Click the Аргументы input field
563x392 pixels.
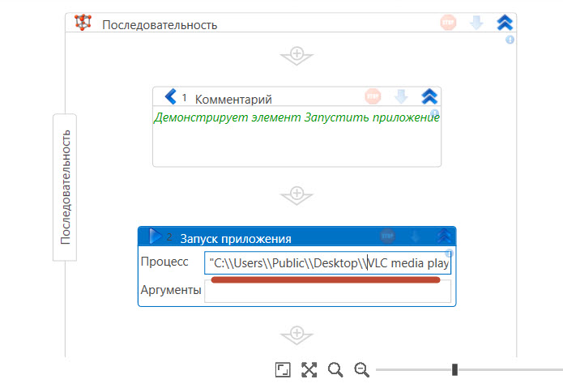click(x=327, y=292)
